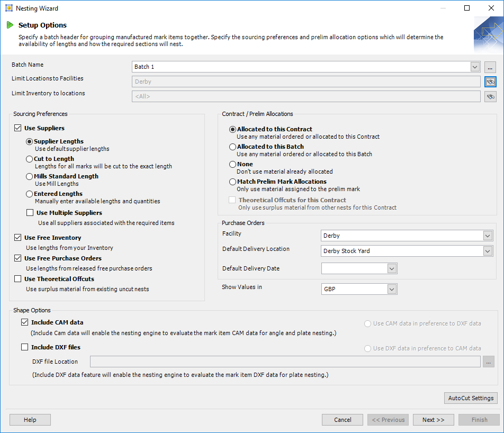
Task: Open the Default Delivery Date picker
Action: pyautogui.click(x=391, y=268)
